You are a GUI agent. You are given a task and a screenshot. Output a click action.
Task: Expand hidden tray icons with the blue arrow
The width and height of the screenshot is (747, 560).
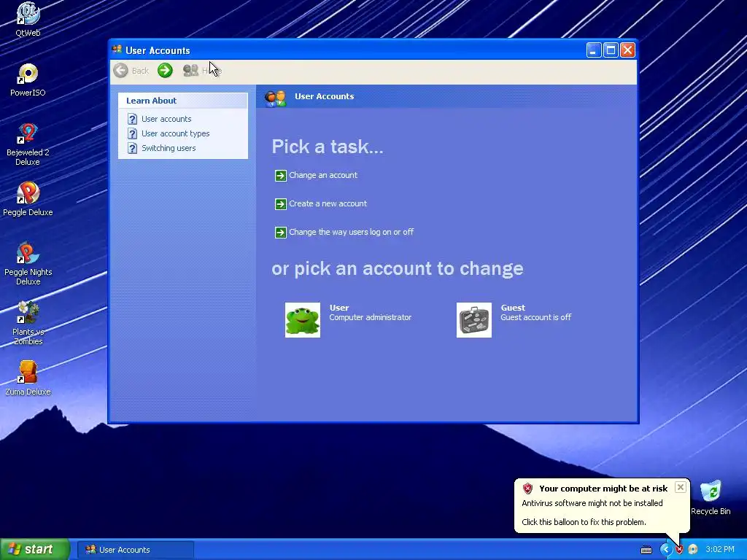pyautogui.click(x=665, y=550)
